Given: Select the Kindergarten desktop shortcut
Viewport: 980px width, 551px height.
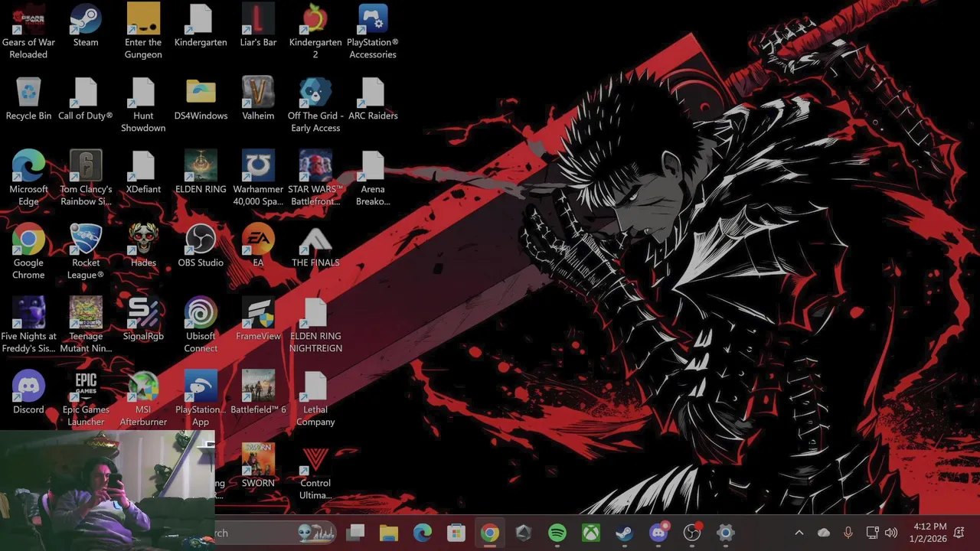Looking at the screenshot, I should (201, 26).
